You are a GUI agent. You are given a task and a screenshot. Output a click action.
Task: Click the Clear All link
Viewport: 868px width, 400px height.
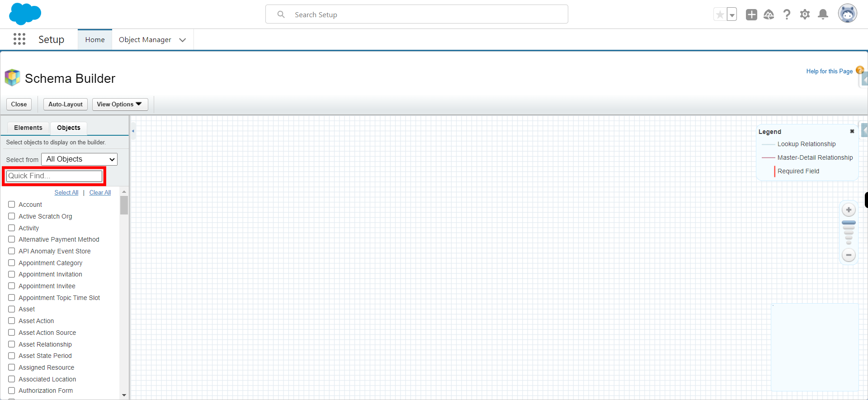(x=100, y=192)
